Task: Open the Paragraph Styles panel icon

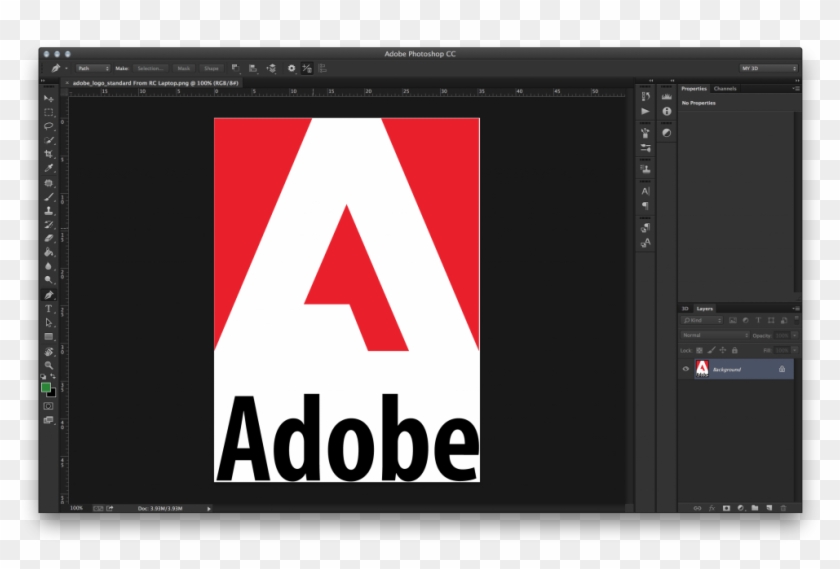Action: 646,228
